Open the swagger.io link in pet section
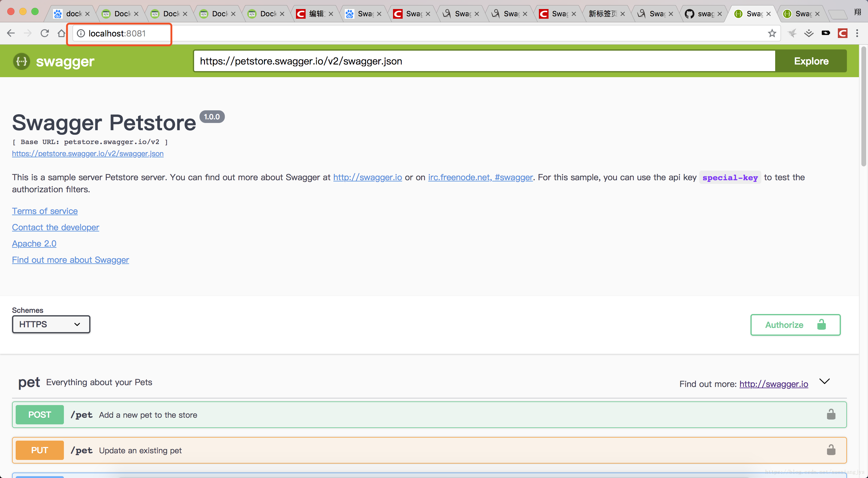868x478 pixels. click(x=774, y=384)
